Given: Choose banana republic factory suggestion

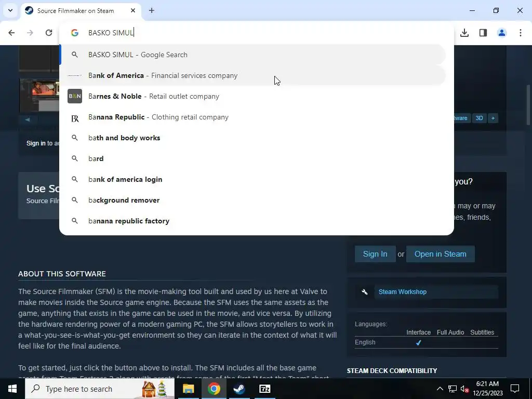Looking at the screenshot, I should click(252, 221).
